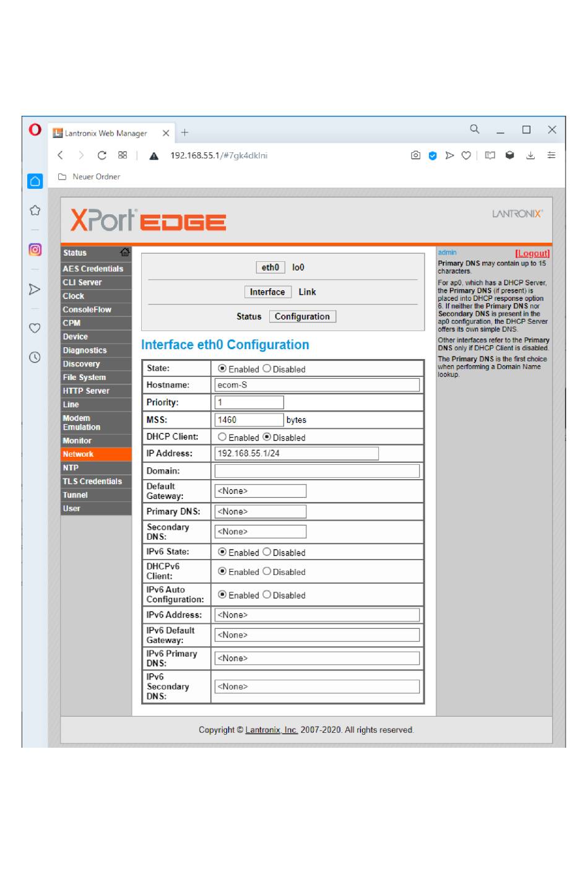Screen dimensions: 588x874
Task: Reload the Lantronix page
Action: (x=102, y=155)
